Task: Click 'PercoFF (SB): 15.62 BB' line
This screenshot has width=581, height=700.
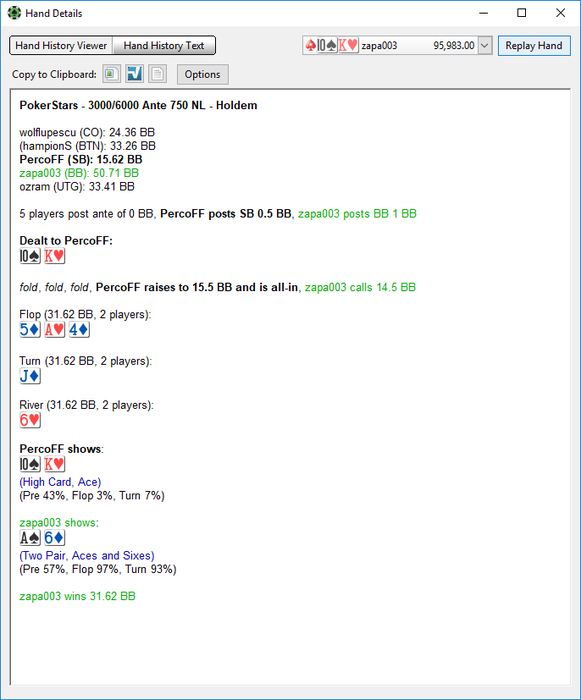Action: pyautogui.click(x=81, y=159)
